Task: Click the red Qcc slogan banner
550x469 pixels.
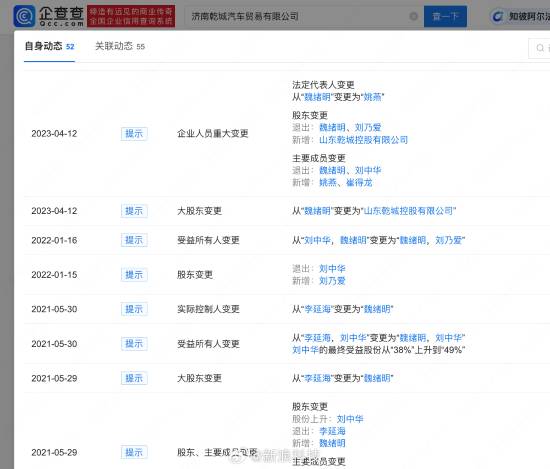Action: point(131,16)
